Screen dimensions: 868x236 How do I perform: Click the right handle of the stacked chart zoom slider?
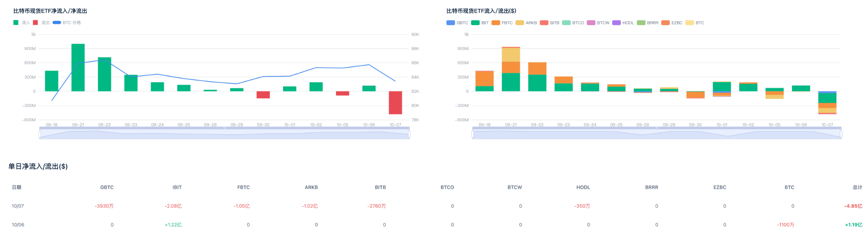841,134
